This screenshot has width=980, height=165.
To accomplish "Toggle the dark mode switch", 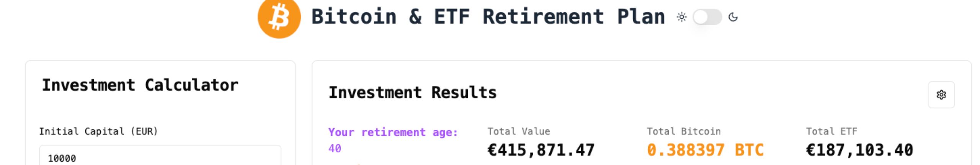I will coord(707,17).
